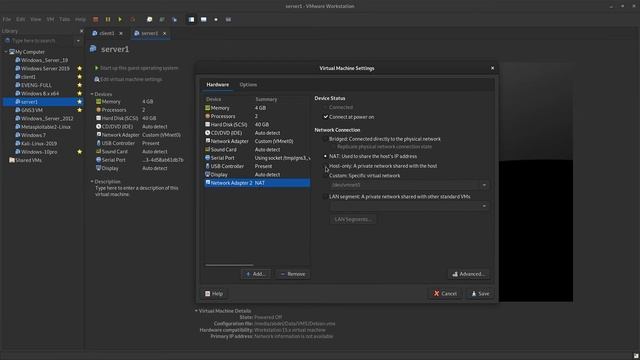The height and width of the screenshot is (360, 640).
Task: Click the Restart guest toolbar icon
Action: point(132,19)
